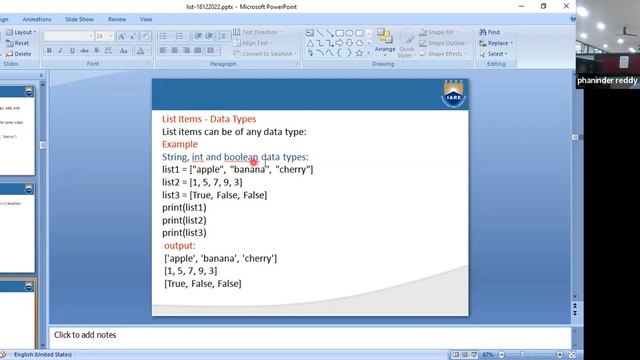640x360 pixels.
Task: Open Convert to SmartArt dropdown
Action: [x=265, y=53]
